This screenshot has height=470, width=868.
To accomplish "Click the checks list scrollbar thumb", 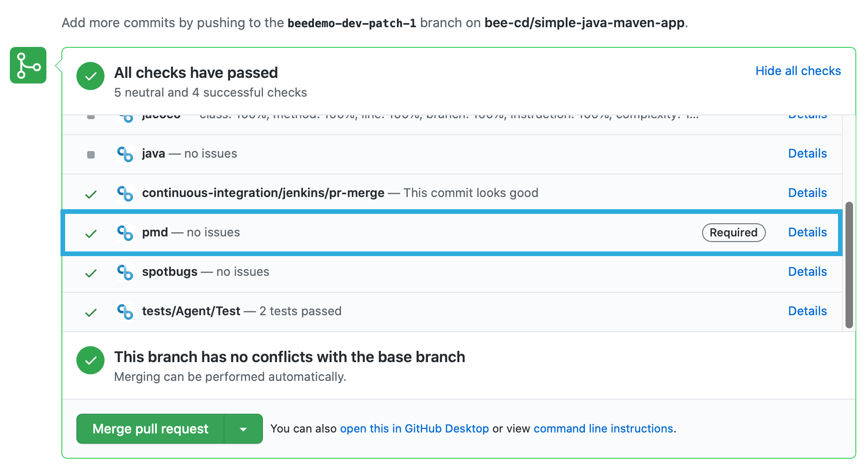I will coord(849,265).
